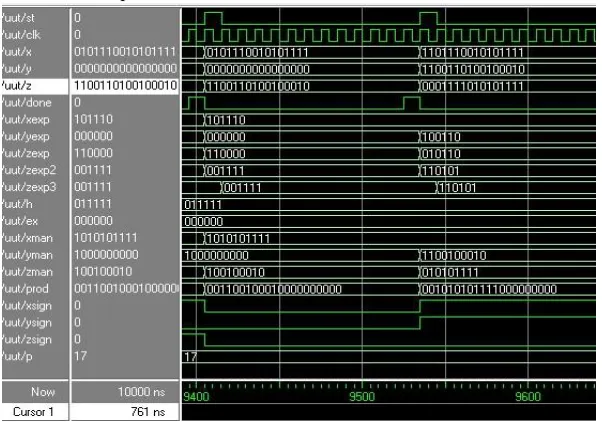
Task: Click the /uut/x signal name
Action: coord(17,52)
